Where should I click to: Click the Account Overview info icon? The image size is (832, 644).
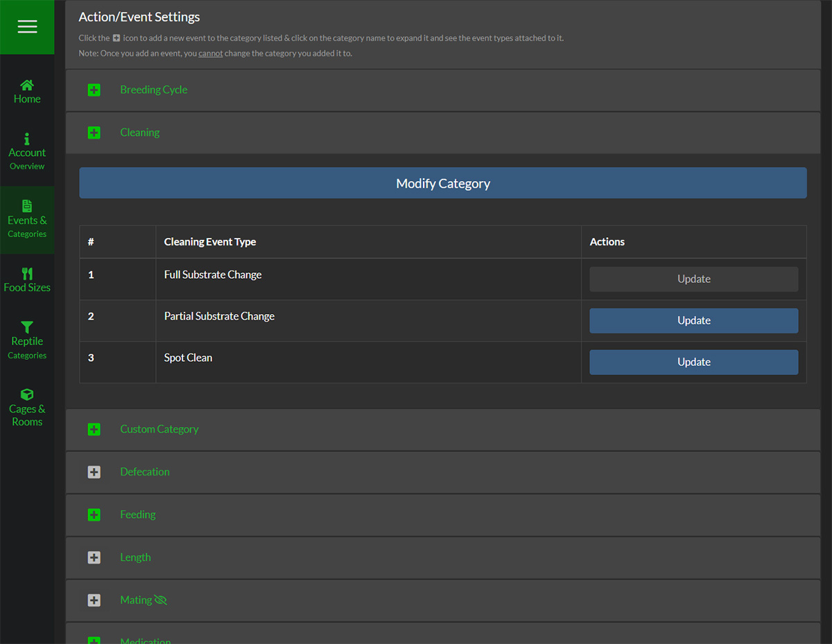27,139
